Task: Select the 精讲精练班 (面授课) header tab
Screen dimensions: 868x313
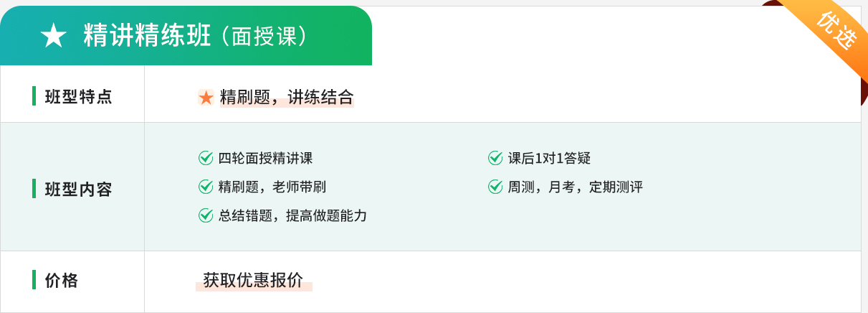Action: coord(186,36)
